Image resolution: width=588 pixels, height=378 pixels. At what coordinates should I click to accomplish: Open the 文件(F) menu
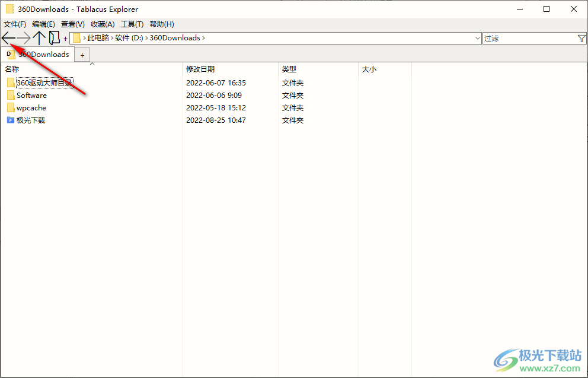[x=15, y=24]
